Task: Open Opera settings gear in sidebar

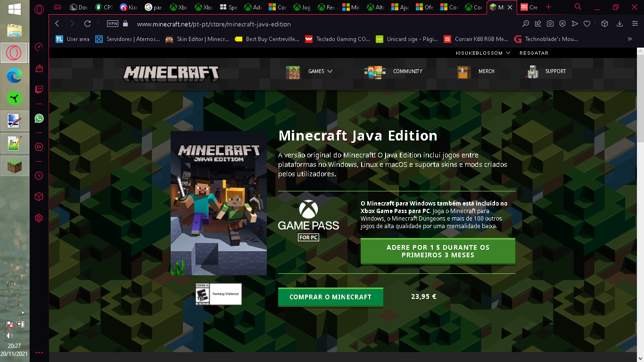Action: tap(39, 218)
